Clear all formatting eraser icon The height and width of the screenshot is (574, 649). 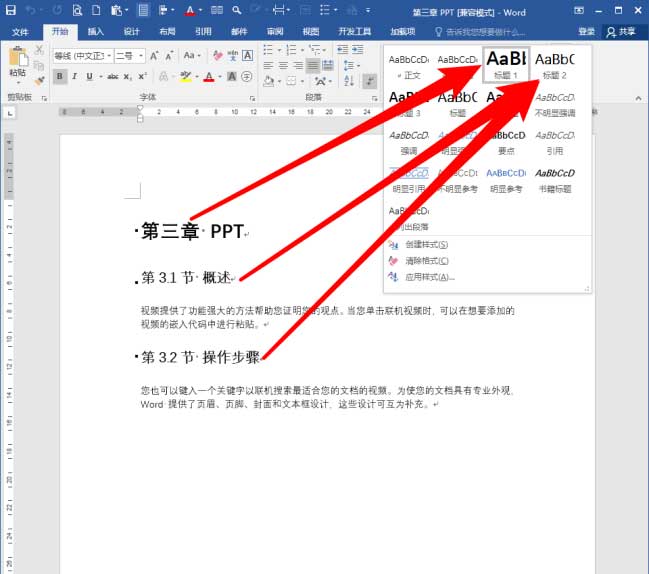[217, 55]
